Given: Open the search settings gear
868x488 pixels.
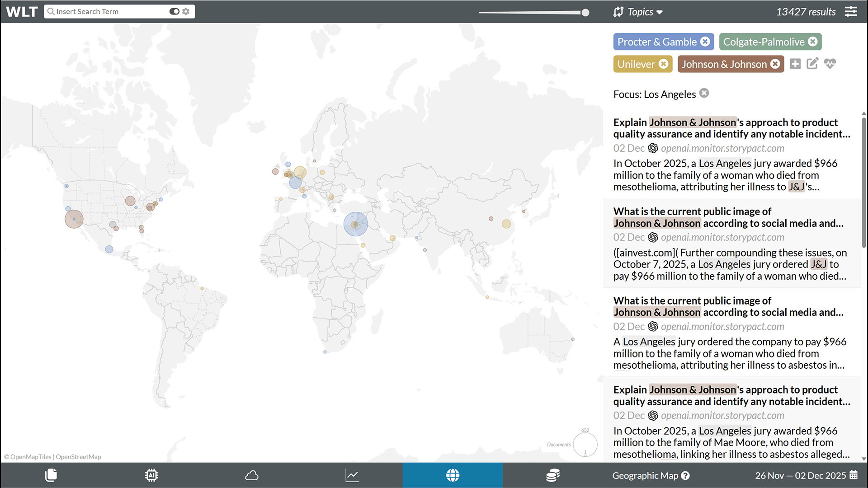Looking at the screenshot, I should coord(186,11).
